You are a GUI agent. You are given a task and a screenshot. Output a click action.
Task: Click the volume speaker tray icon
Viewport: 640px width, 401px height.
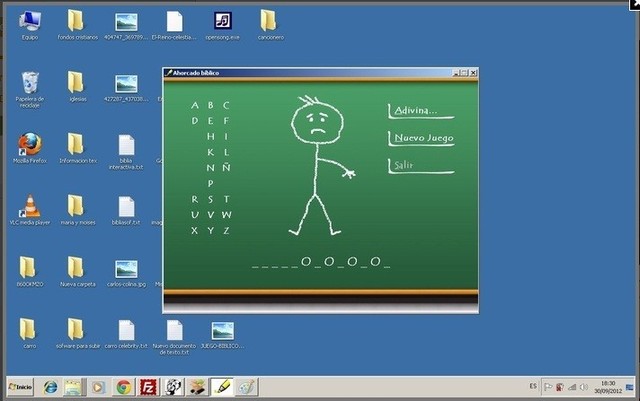coord(584,387)
